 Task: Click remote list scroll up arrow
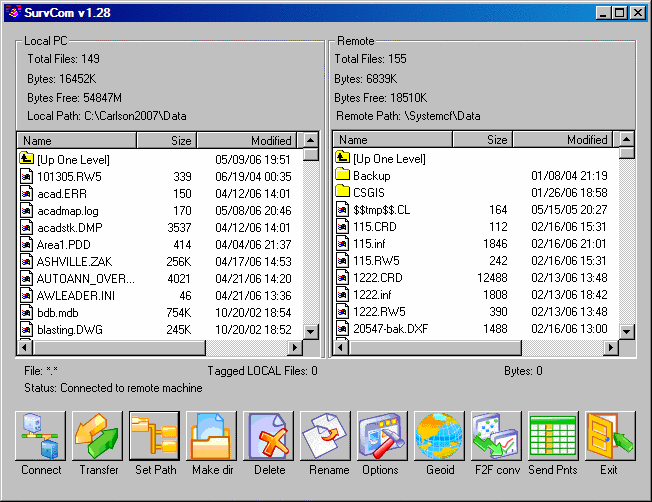(627, 139)
